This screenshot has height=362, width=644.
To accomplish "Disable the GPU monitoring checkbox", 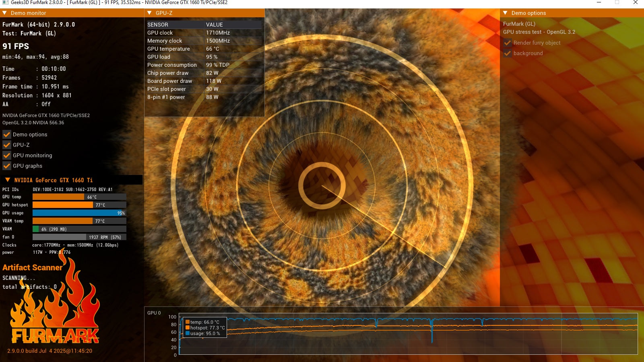I will (x=7, y=155).
